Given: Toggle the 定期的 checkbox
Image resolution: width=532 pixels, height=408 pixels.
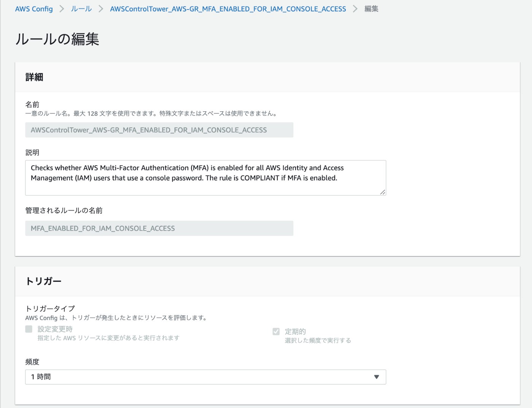Looking at the screenshot, I should pos(276,332).
